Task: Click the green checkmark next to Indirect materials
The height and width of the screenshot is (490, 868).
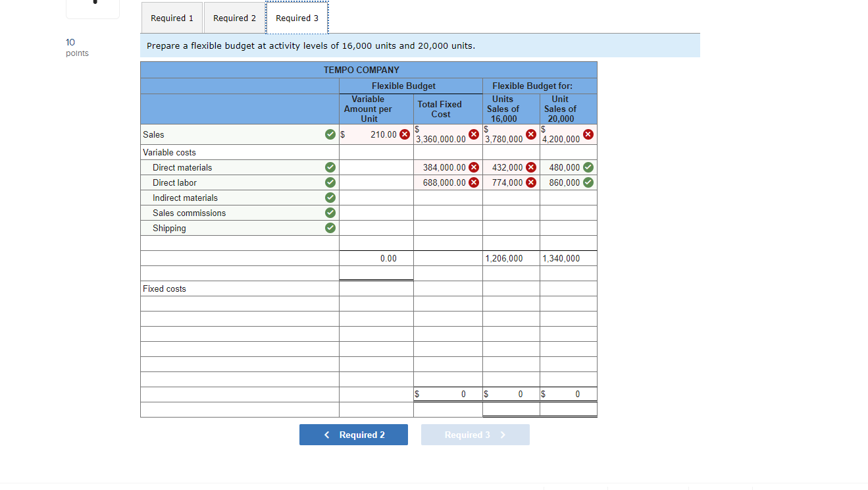Action: click(330, 198)
